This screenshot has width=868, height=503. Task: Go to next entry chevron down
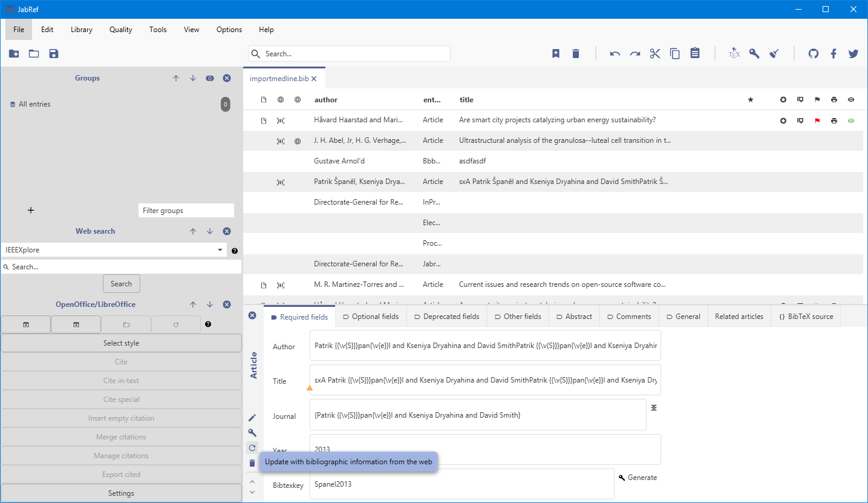[x=252, y=492]
